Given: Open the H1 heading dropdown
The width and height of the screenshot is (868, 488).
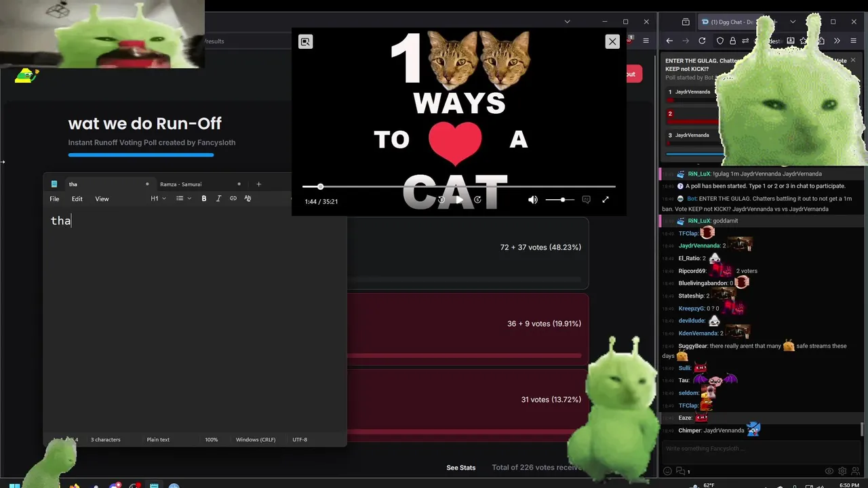Looking at the screenshot, I should pos(158,199).
